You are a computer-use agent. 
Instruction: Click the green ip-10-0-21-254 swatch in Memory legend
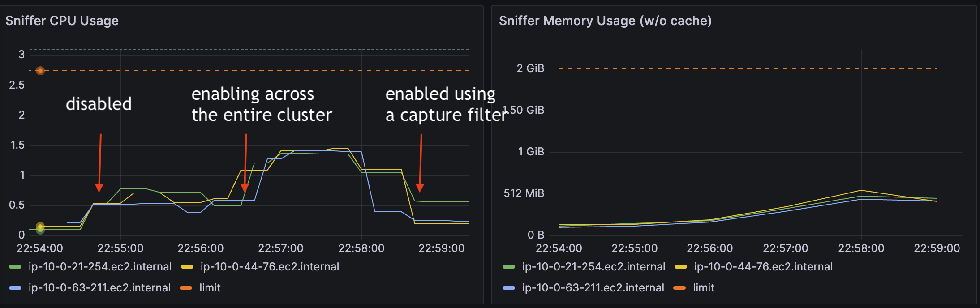pos(509,267)
